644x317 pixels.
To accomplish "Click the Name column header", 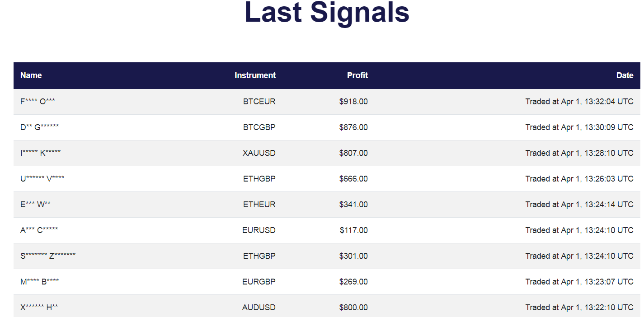I will [31, 75].
